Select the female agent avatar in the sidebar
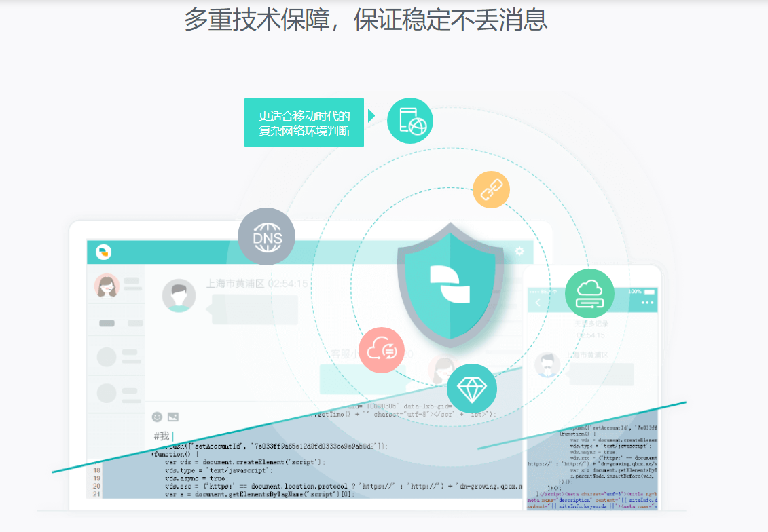Image resolution: width=768 pixels, height=532 pixels. [x=107, y=286]
